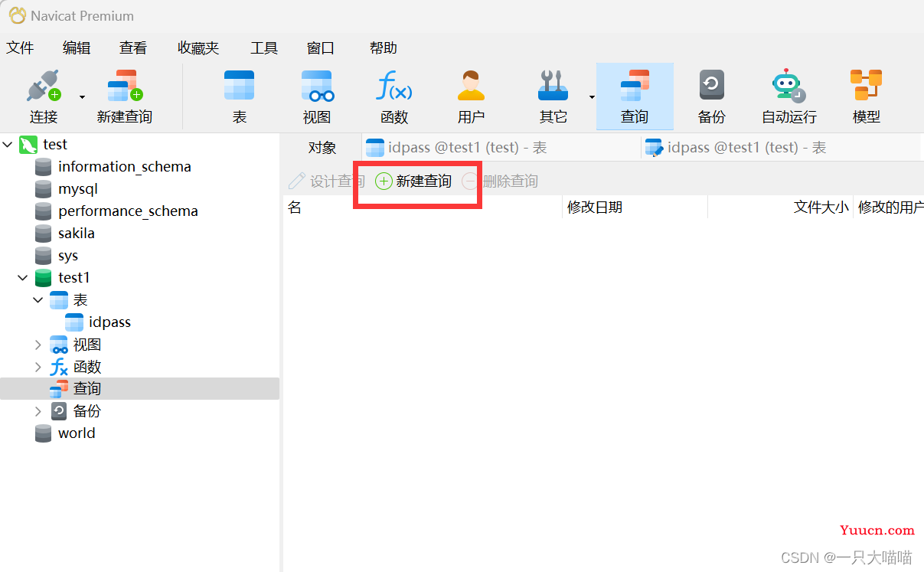This screenshot has width=924, height=572.
Task: Click the mysql database cylinder icon
Action: pos(44,188)
